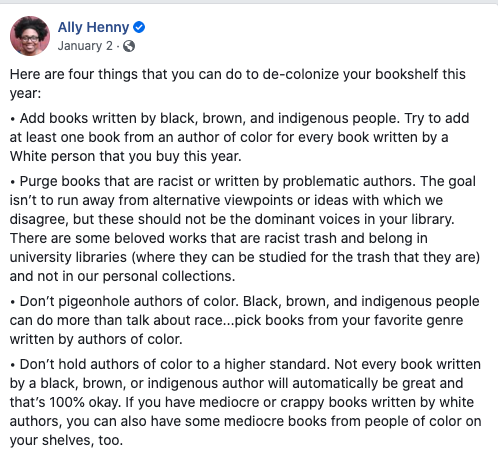Select the bullet dot before 'Don't pigeonhole'

pyautogui.click(x=13, y=302)
